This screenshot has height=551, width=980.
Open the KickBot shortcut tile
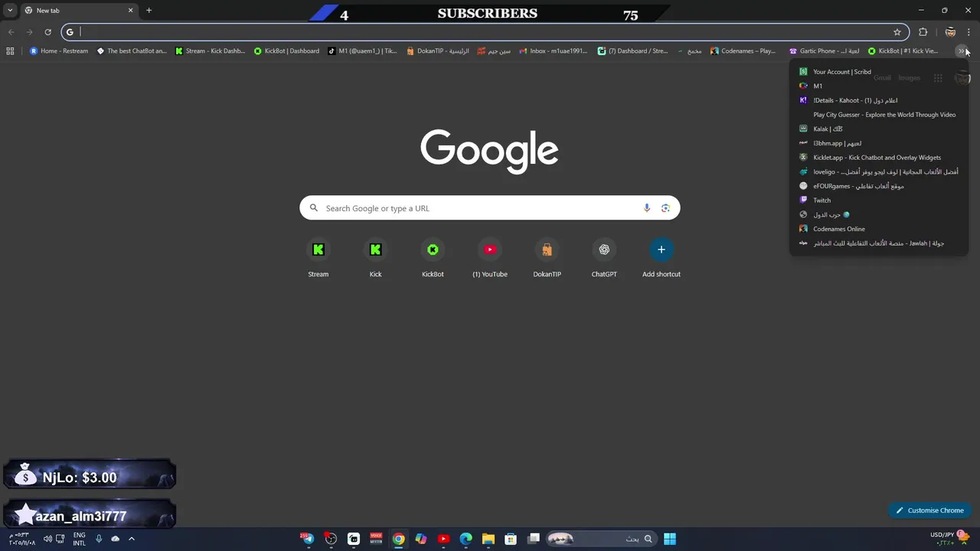[433, 259]
